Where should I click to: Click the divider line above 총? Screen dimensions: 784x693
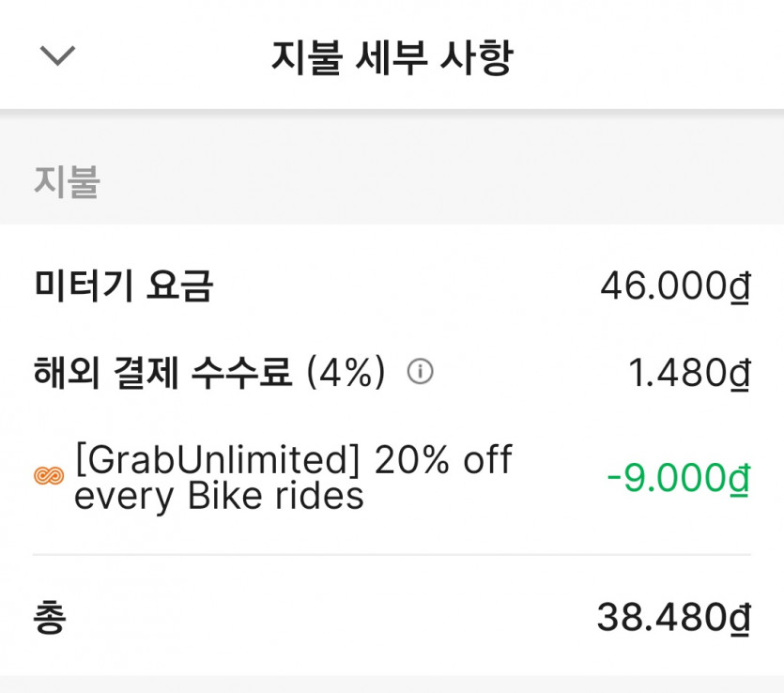tap(392, 555)
